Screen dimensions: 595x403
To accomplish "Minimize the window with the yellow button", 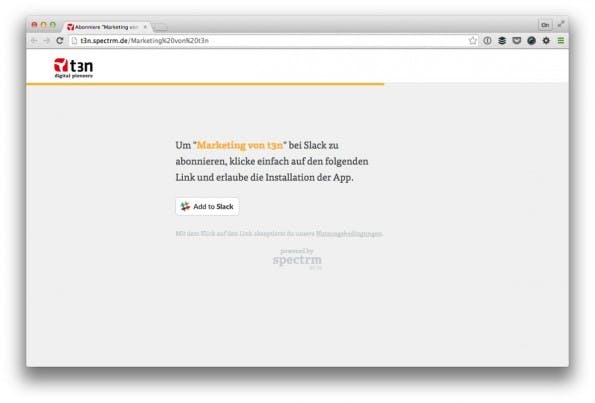I will pyautogui.click(x=43, y=25).
